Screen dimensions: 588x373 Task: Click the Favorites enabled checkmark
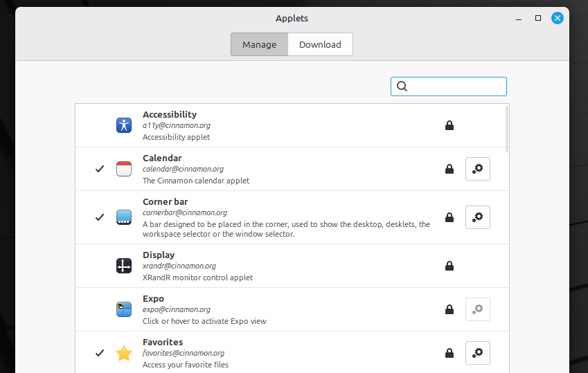click(x=100, y=353)
